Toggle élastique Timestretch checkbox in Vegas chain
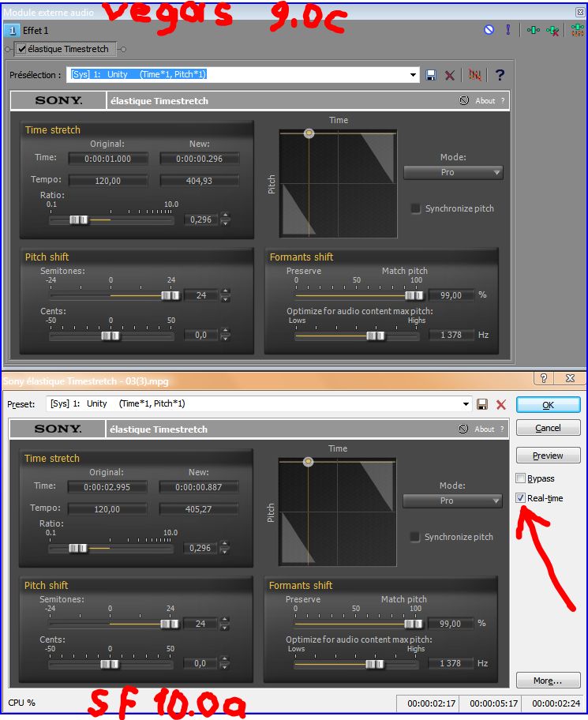The width and height of the screenshot is (588, 720). coord(21,49)
